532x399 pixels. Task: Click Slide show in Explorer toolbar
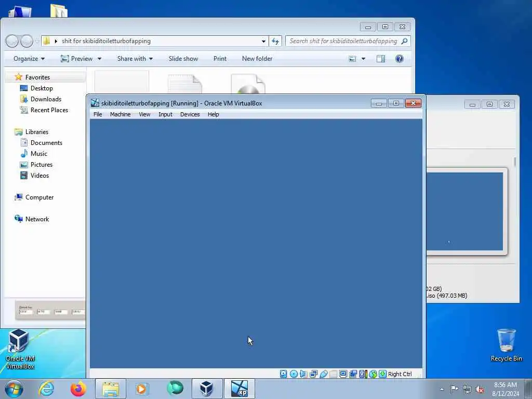[183, 59]
